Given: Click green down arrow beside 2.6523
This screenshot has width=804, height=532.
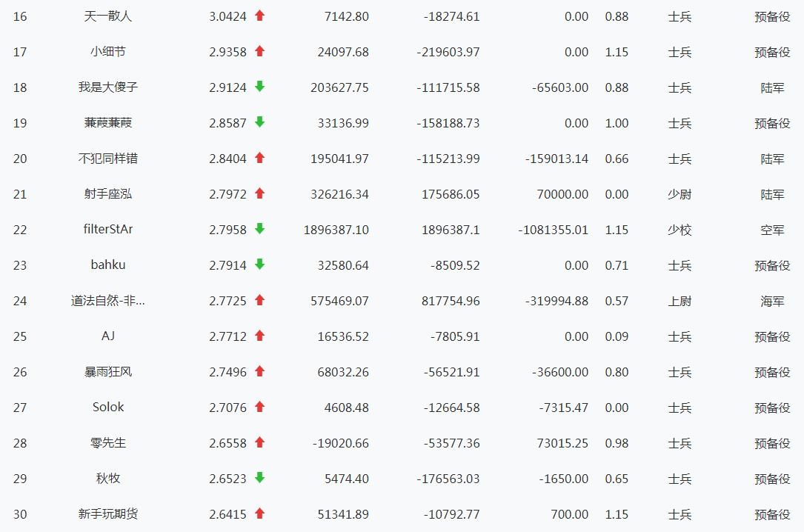Looking at the screenshot, I should (x=259, y=478).
